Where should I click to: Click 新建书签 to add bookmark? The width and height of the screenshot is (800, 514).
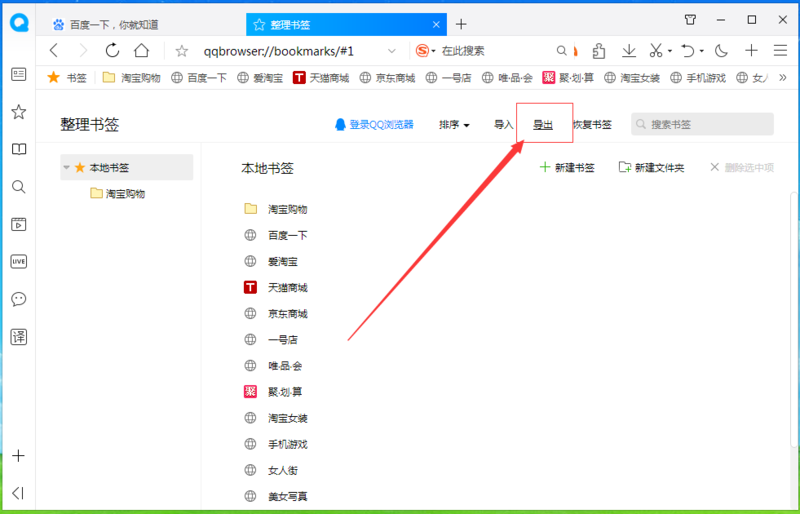pyautogui.click(x=567, y=167)
